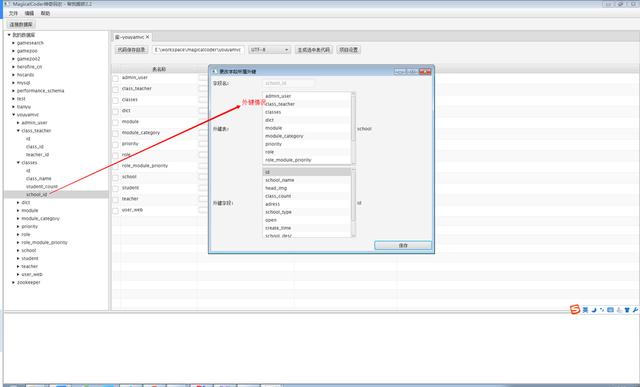This screenshot has width=640, height=387.
Task: Open the 帮助 menu
Action: (45, 13)
